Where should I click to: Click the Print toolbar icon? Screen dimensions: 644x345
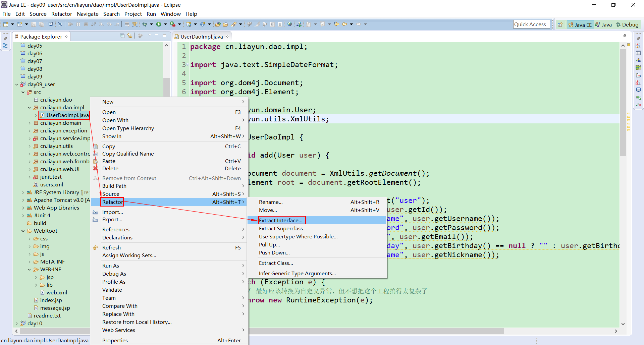click(51, 24)
